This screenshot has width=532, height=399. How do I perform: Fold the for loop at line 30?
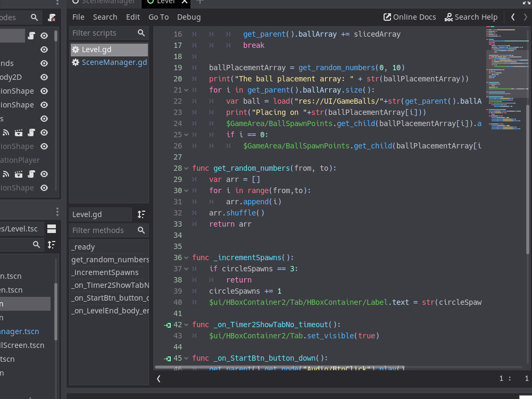186,190
